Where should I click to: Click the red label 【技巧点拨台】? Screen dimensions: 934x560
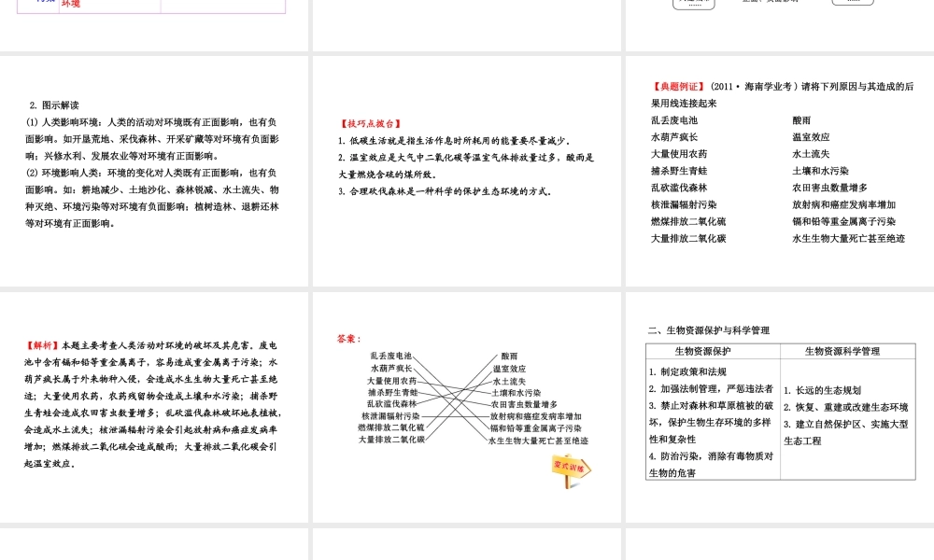click(371, 123)
